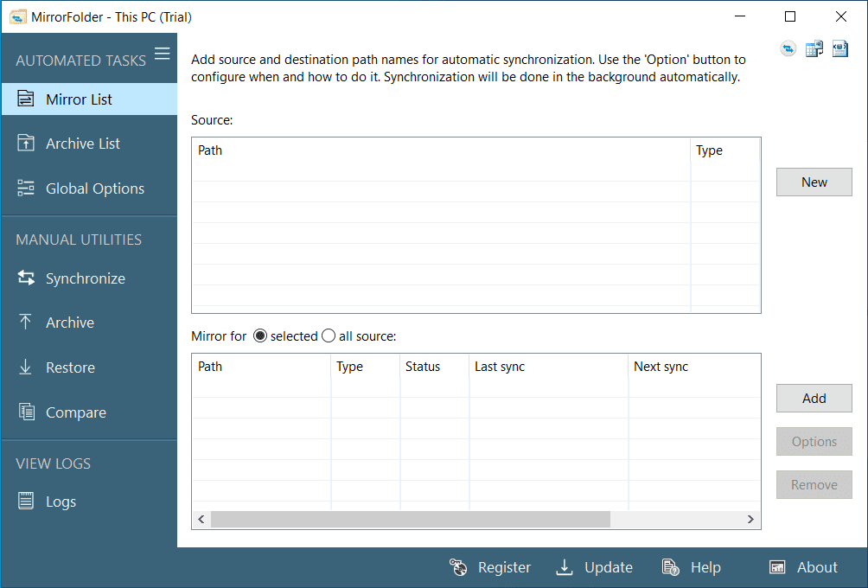Image resolution: width=868 pixels, height=588 pixels.
Task: Minimize the MirrorFolder window
Action: [739, 16]
